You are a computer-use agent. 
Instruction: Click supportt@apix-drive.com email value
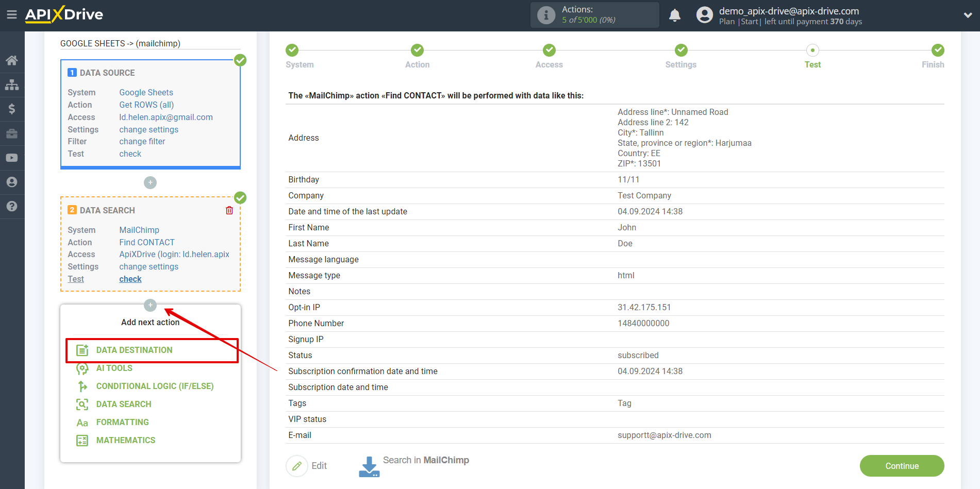tap(665, 435)
